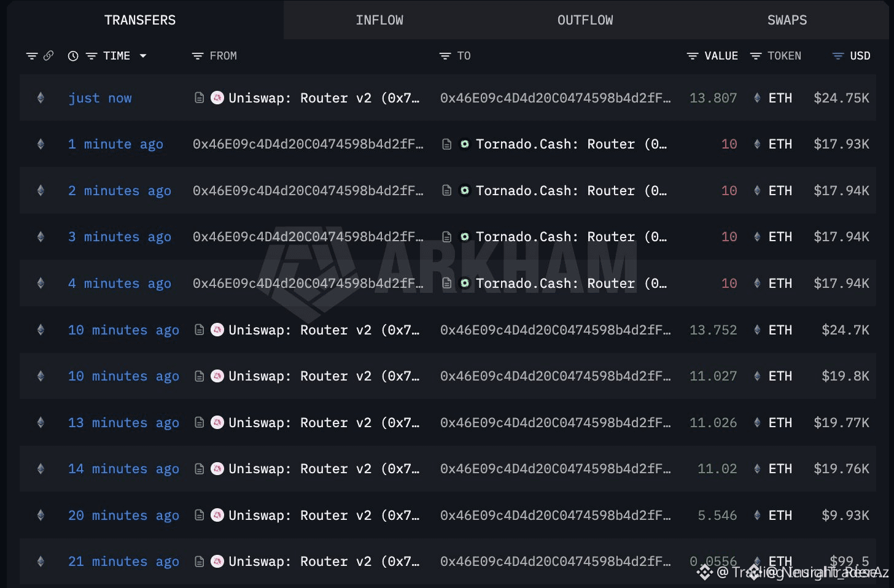Open Uniswap Router v2 sender in 'just now' row
Screen dimensions: 894x588
[324, 98]
